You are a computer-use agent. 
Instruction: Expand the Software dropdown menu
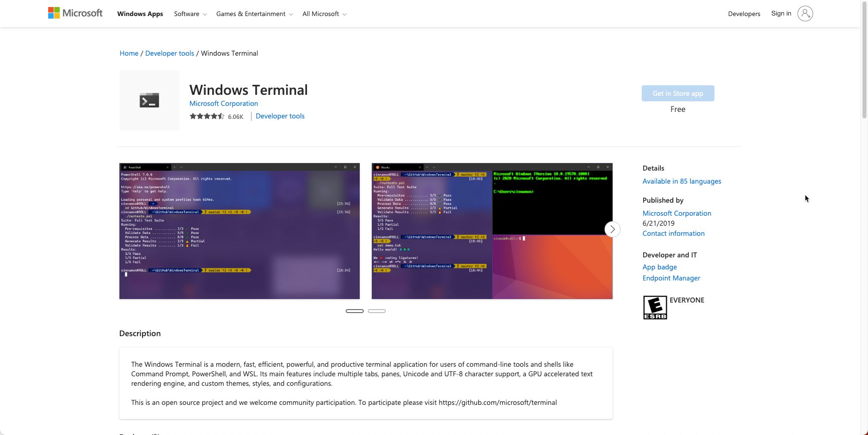coord(190,14)
